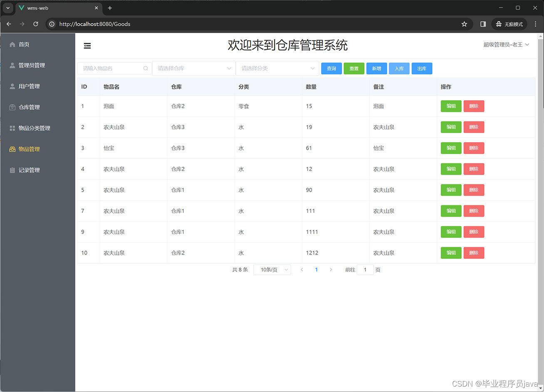Image resolution: width=544 pixels, height=392 pixels.
Task: Click the browser forward arrow
Action: pos(22,24)
